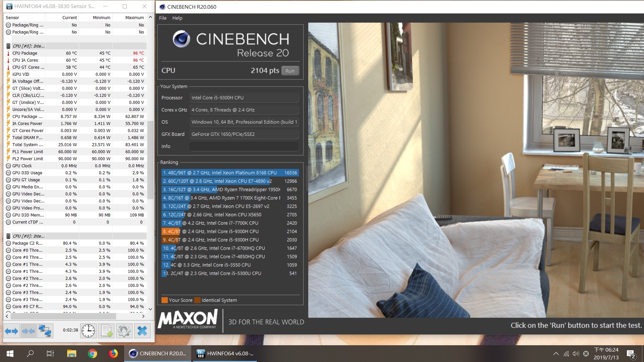
Task: Open the Help menu in Cinebench
Action: (177, 18)
